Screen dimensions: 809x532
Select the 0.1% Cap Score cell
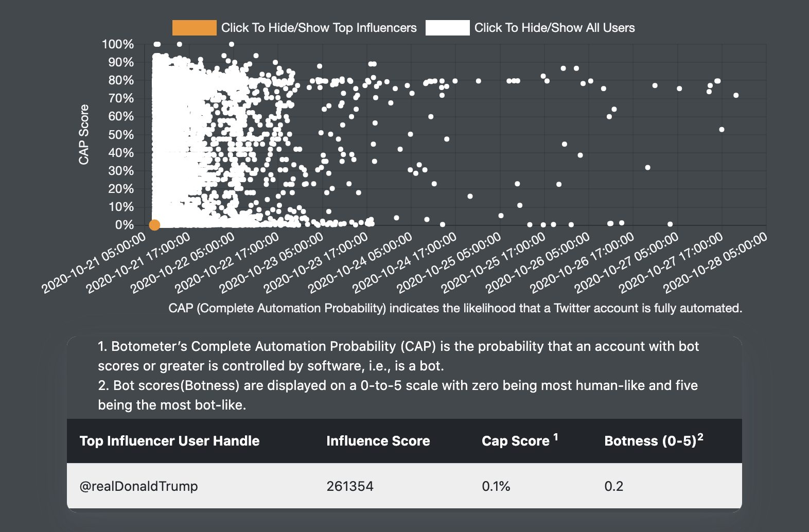tap(496, 486)
